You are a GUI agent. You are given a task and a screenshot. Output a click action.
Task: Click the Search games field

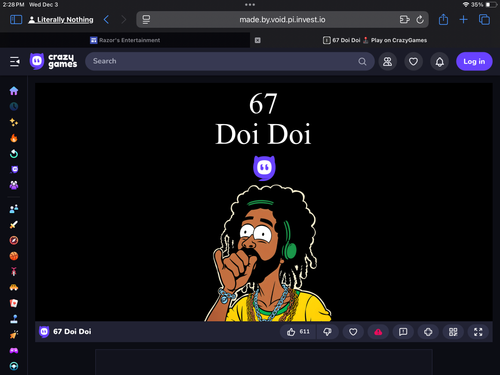tap(230, 61)
